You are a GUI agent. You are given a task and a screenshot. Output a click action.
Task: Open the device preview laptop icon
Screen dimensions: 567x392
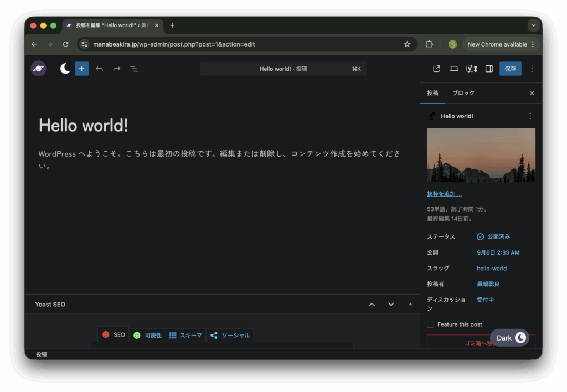point(453,69)
